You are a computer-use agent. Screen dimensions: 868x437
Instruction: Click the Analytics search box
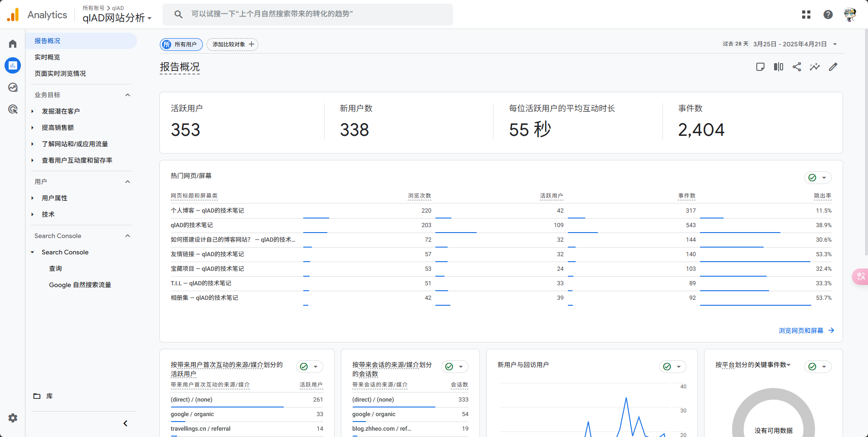[x=308, y=14]
